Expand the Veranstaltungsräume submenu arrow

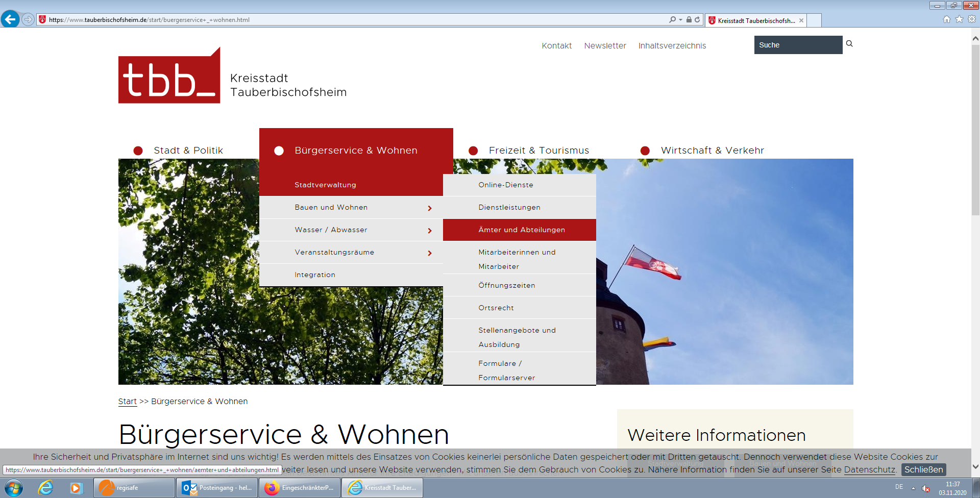[430, 253]
